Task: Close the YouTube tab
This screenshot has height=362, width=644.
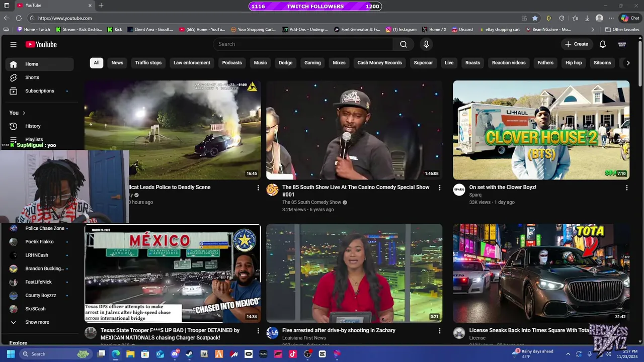Action: click(90, 6)
